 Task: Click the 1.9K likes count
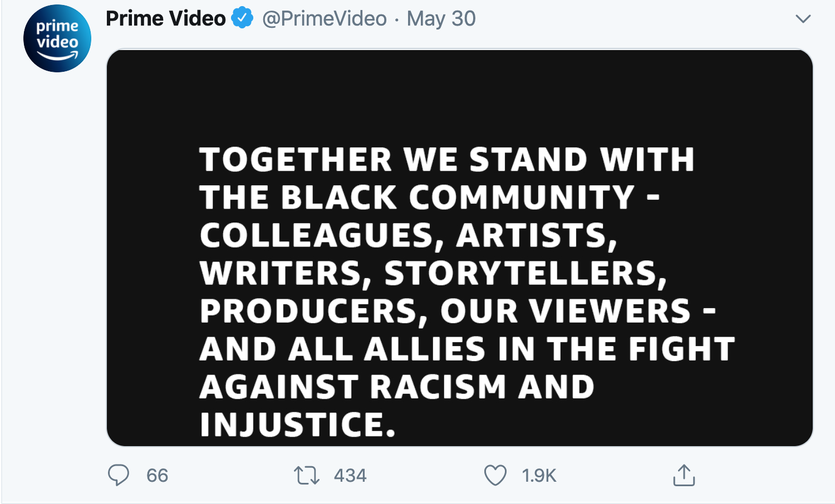point(539,476)
